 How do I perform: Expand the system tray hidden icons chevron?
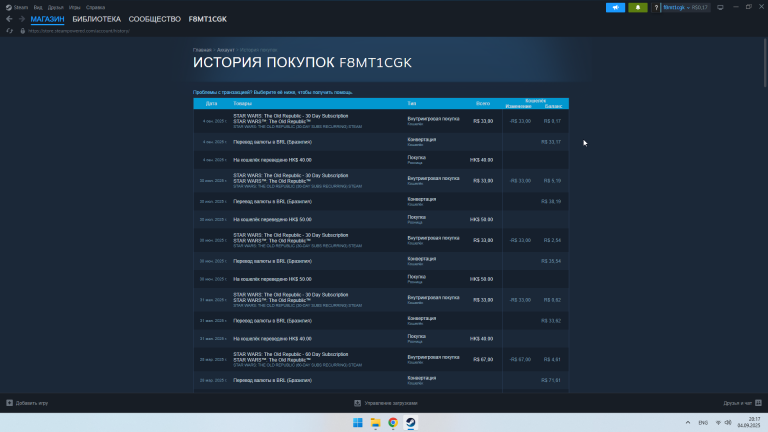(688, 423)
